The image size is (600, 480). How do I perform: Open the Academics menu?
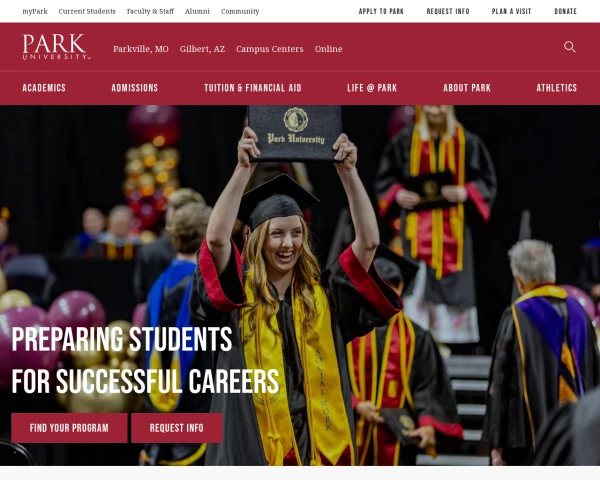(44, 88)
